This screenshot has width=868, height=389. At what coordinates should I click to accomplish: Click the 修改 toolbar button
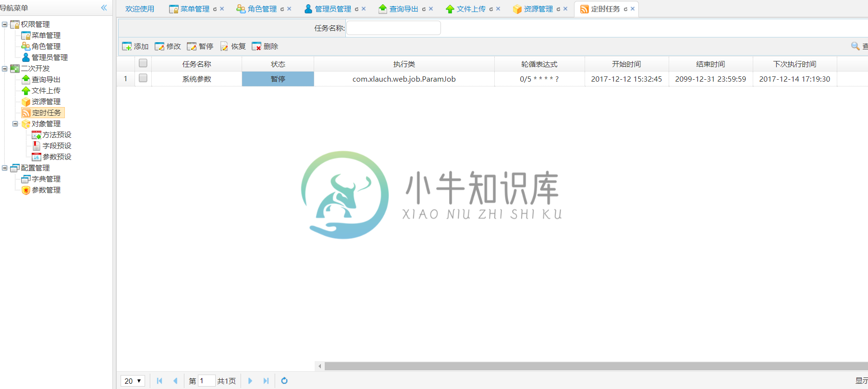tap(168, 47)
